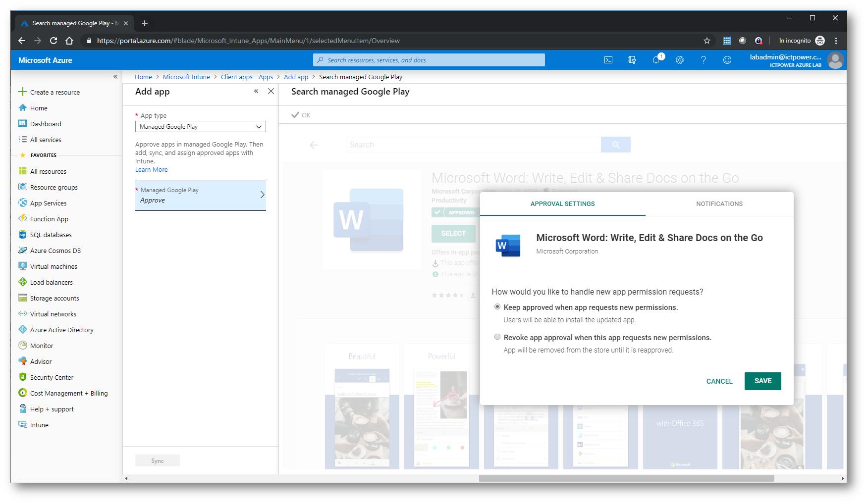Reload the page in browser
The height and width of the screenshot is (504, 868).
click(x=54, y=41)
